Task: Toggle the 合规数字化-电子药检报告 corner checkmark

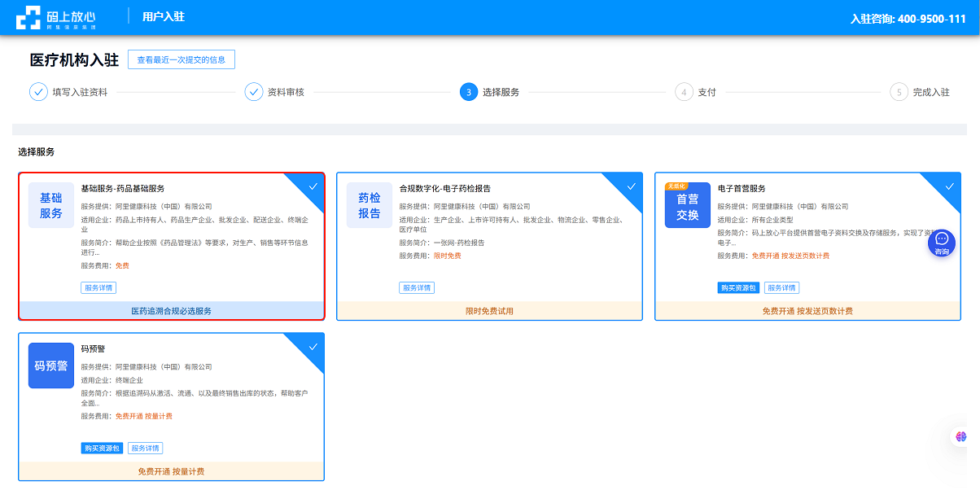Action: coord(632,186)
